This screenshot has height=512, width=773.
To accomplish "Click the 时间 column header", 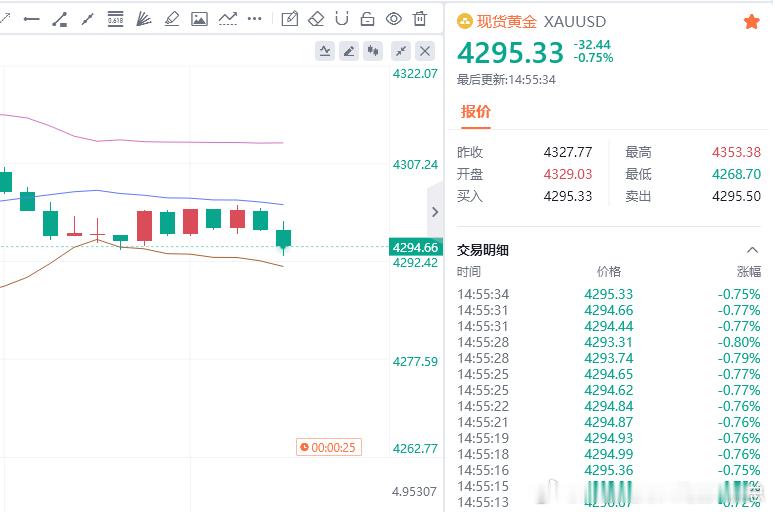I will [x=469, y=272].
